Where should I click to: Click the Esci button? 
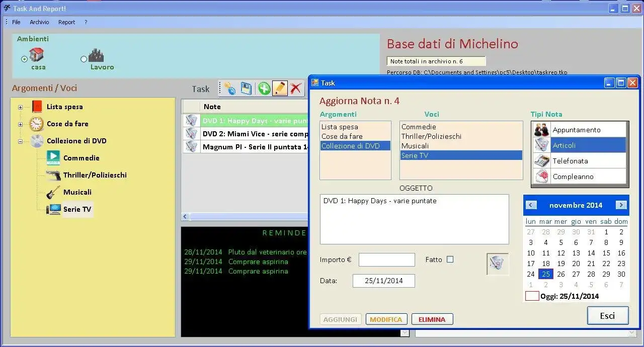tap(607, 316)
